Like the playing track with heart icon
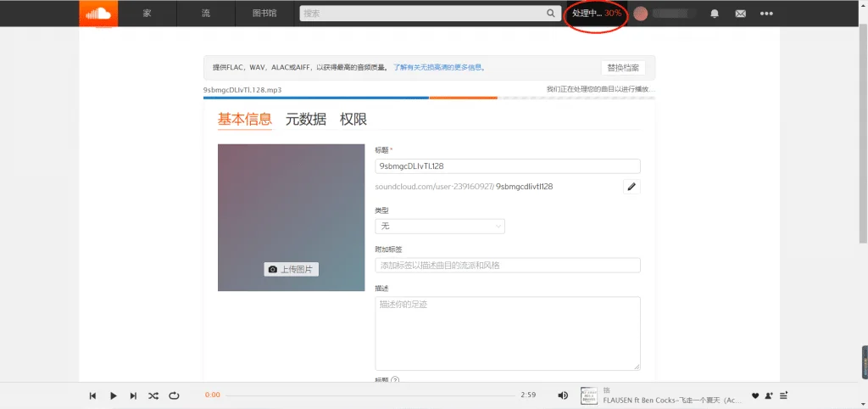The width and height of the screenshot is (868, 409). coord(755,395)
